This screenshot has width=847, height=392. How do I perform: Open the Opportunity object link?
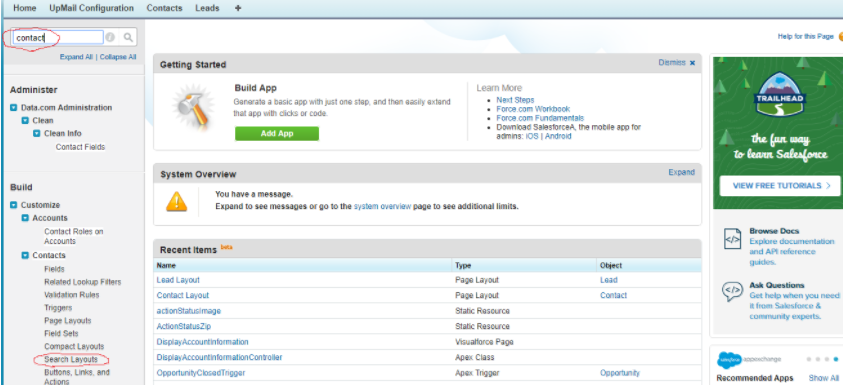pos(620,373)
